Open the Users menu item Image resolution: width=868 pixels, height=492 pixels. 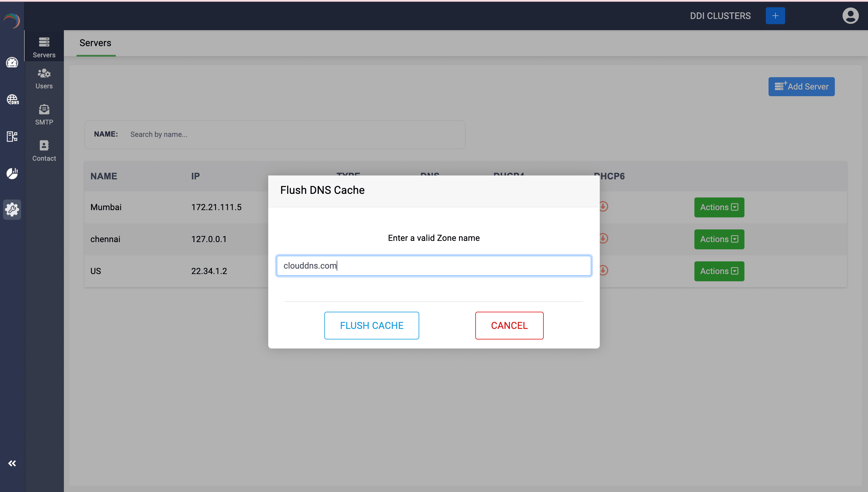point(44,78)
